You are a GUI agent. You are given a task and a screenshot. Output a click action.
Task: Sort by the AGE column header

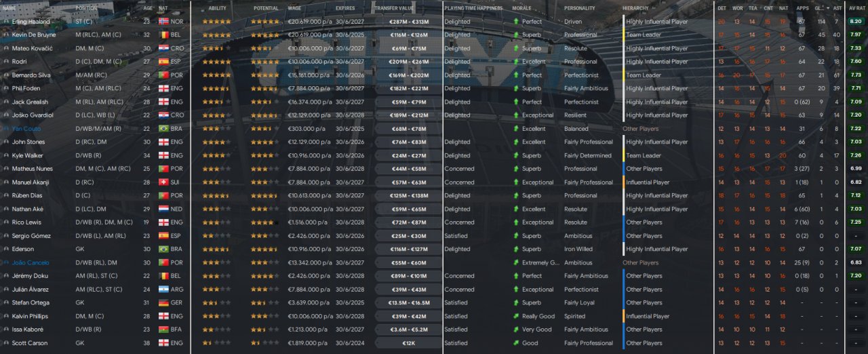coord(148,8)
